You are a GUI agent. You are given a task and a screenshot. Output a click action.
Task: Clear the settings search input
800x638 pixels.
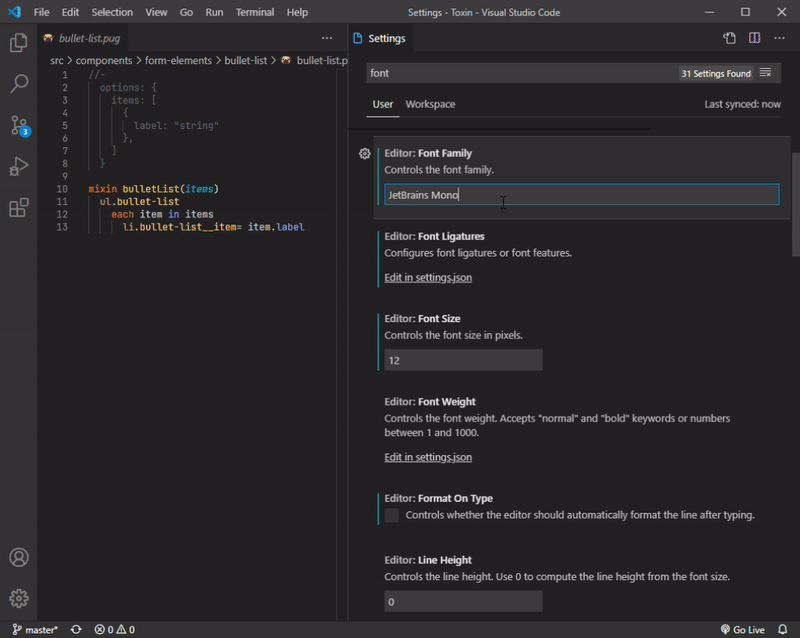765,73
